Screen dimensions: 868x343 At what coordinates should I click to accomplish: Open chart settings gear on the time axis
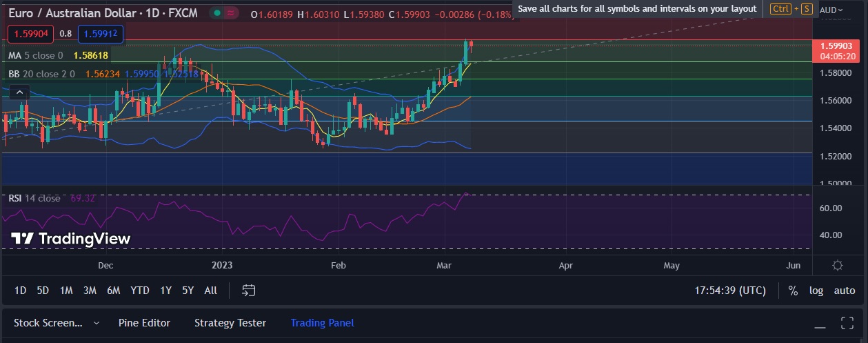click(838, 266)
